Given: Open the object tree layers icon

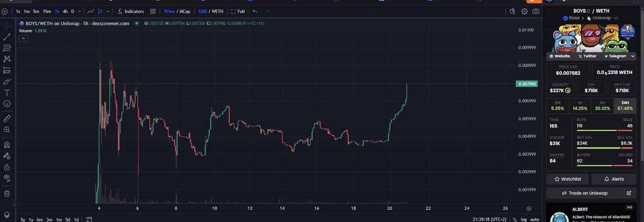Looking at the screenshot, I should 7,215.
